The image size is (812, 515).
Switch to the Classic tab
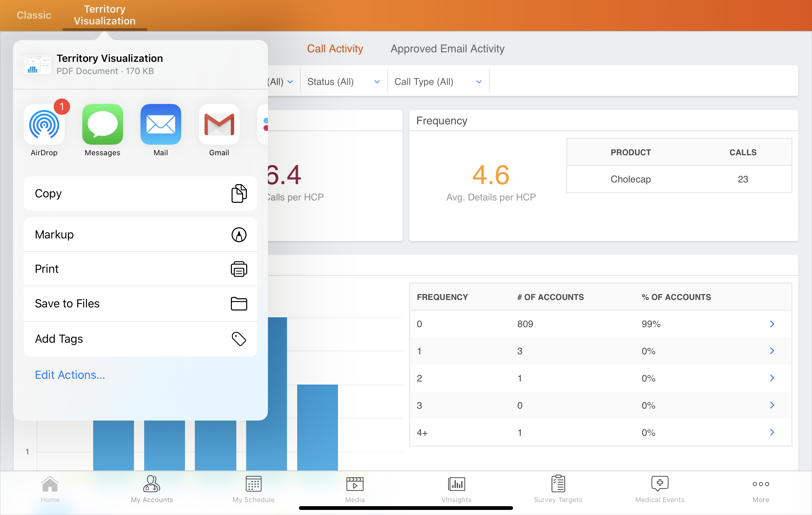coord(34,15)
